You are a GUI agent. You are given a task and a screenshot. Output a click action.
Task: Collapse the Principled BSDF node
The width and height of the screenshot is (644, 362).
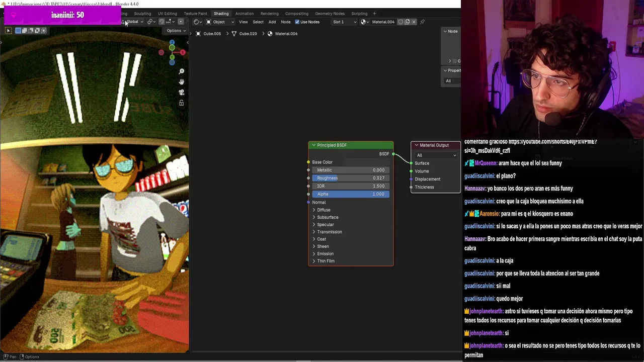tap(314, 145)
